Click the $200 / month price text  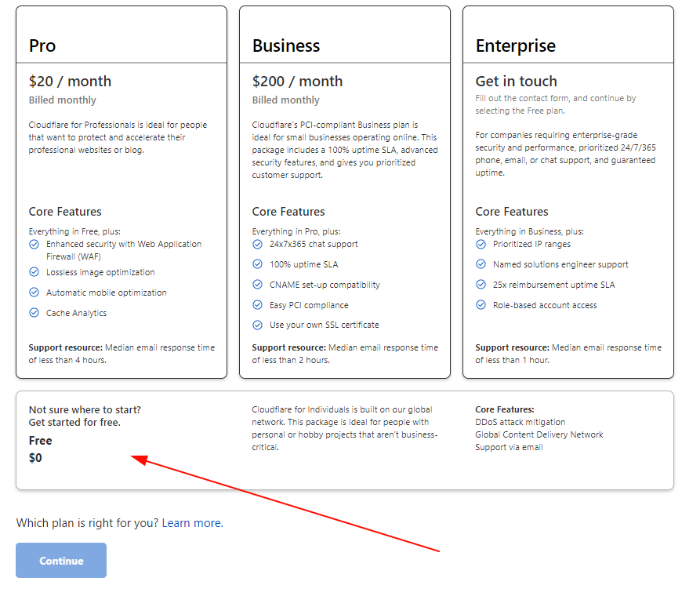tap(297, 82)
